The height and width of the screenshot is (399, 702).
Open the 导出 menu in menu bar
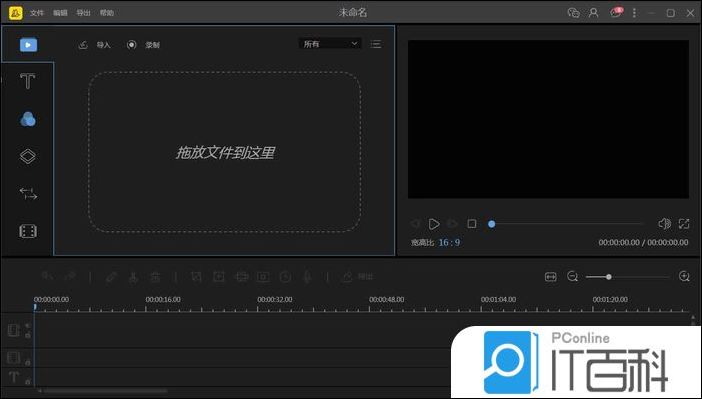click(83, 13)
